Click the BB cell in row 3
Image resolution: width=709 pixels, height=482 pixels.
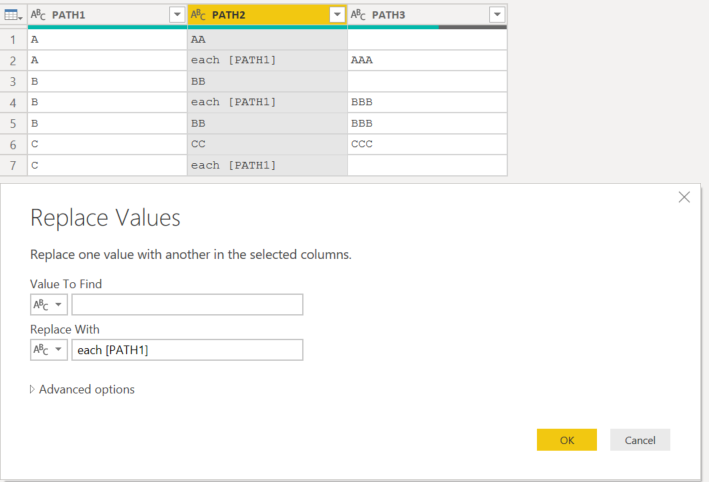267,81
